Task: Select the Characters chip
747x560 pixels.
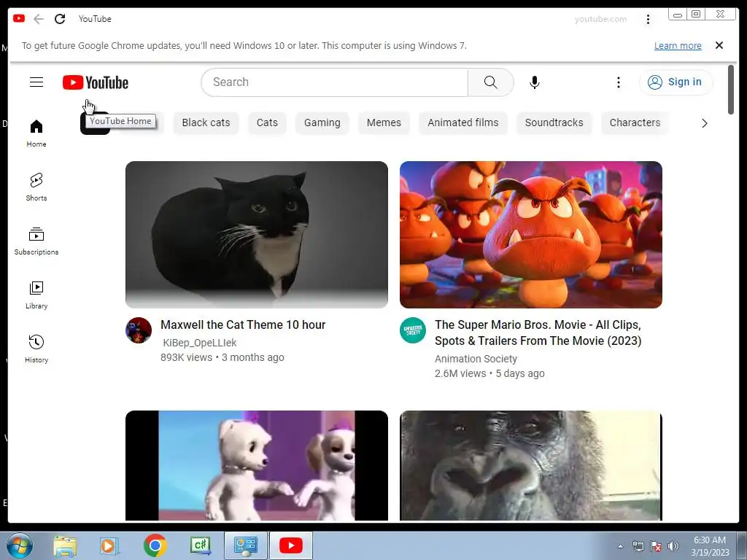Action: 635,122
